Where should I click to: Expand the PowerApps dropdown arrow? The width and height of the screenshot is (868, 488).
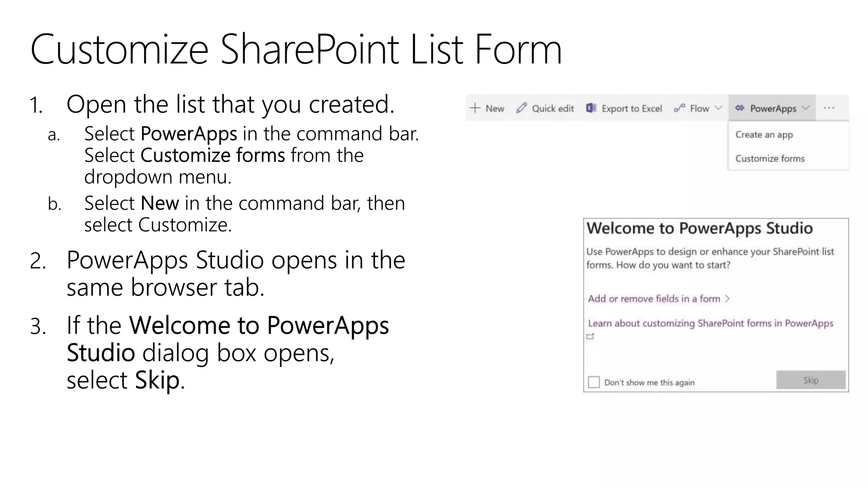tap(806, 108)
